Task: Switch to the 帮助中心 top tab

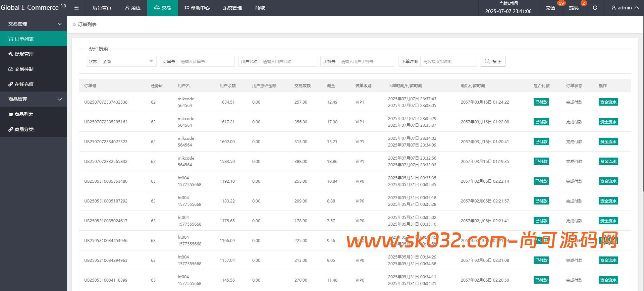Action: [197, 8]
